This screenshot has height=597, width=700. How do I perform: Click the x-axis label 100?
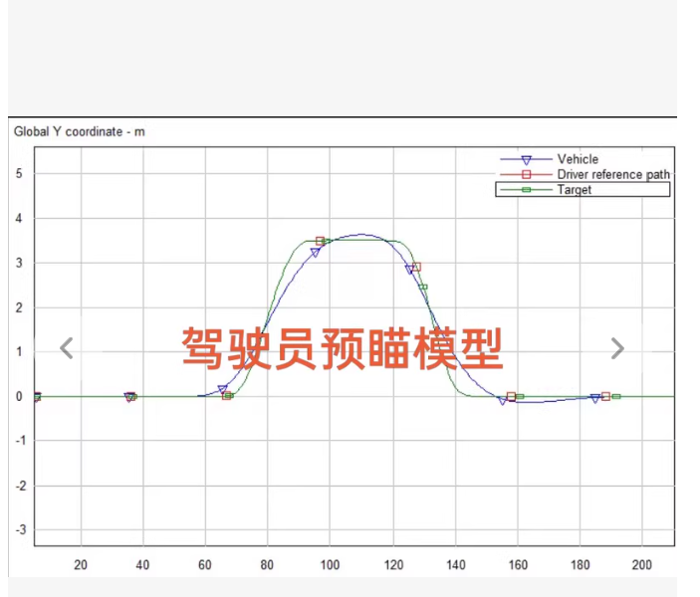point(330,565)
